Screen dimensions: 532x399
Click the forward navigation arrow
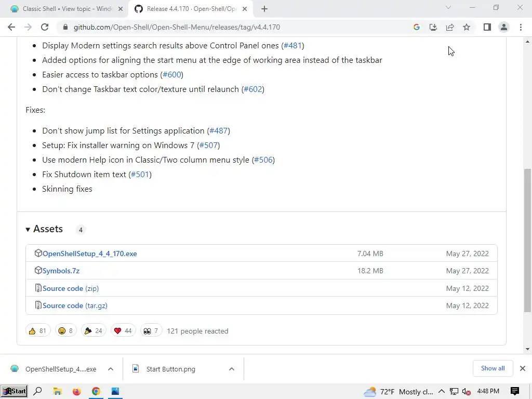tap(28, 27)
